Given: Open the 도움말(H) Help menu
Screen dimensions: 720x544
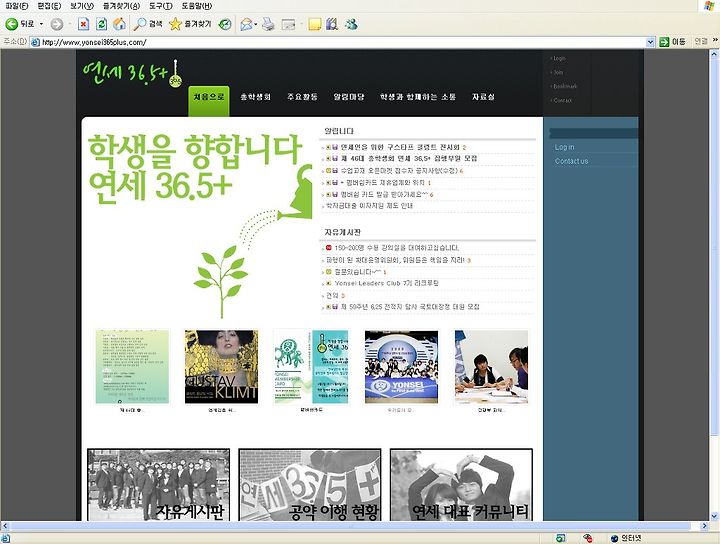Looking at the screenshot, I should 197,6.
